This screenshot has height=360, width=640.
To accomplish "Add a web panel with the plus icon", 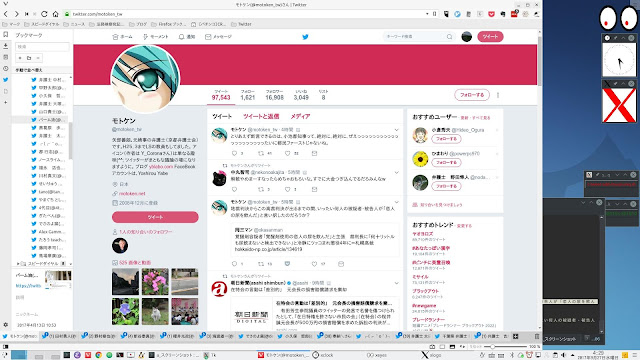I will (x=6, y=102).
